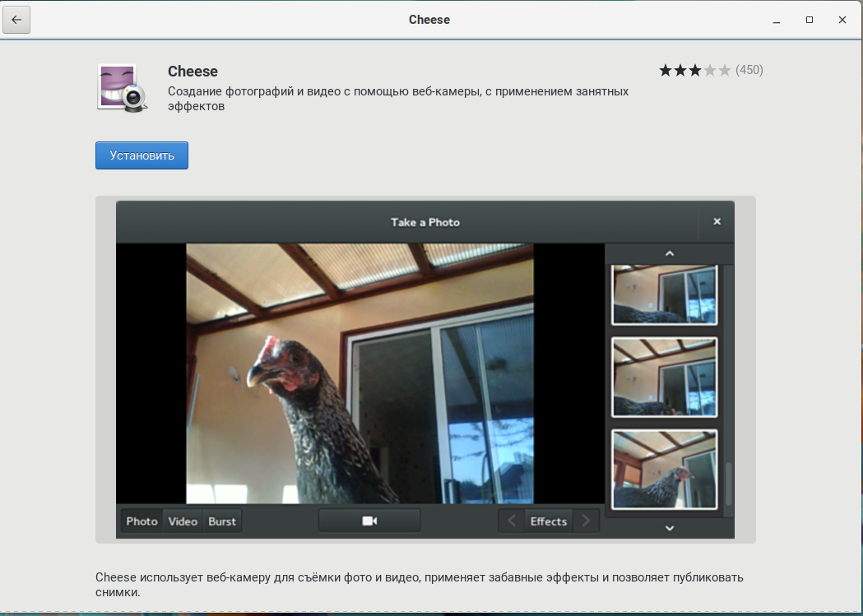
Task: Close the Take a Photo window with X
Action: [x=717, y=222]
